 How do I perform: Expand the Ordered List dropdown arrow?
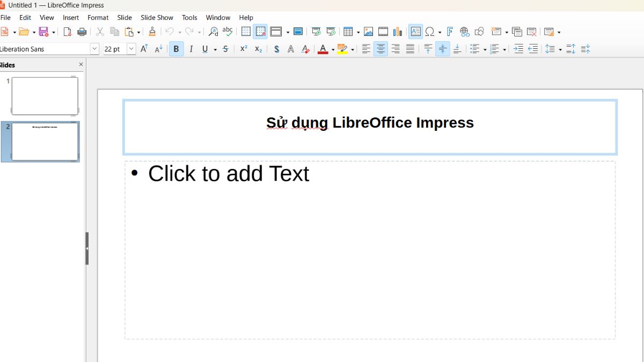pos(504,49)
